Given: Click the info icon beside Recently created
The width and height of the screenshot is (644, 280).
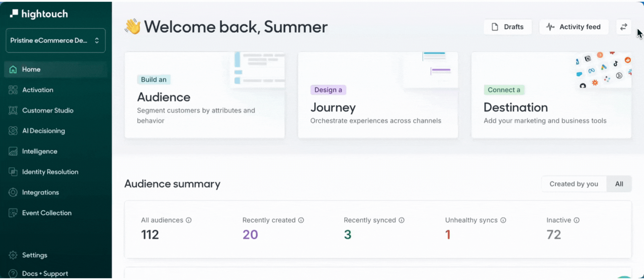Looking at the screenshot, I should coord(301,220).
